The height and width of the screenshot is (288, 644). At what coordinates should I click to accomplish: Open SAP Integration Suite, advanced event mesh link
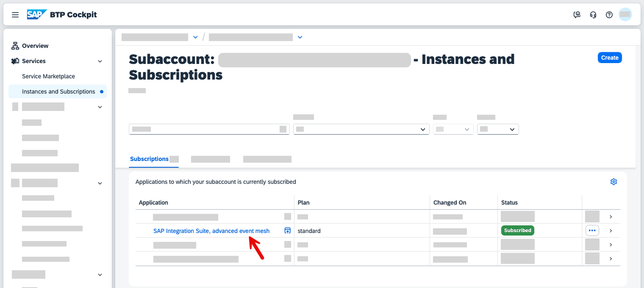click(x=212, y=231)
